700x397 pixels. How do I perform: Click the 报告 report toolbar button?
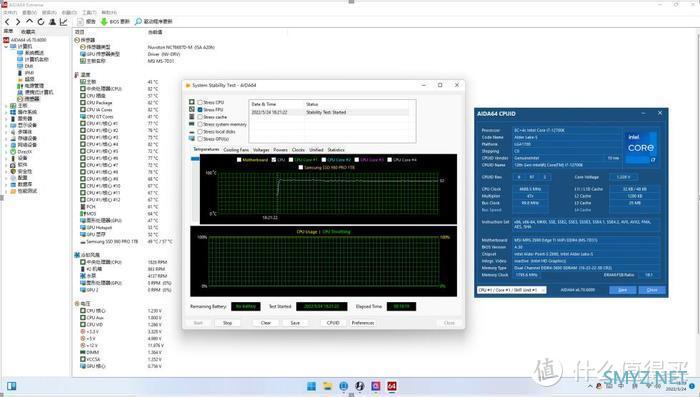[x=87, y=21]
